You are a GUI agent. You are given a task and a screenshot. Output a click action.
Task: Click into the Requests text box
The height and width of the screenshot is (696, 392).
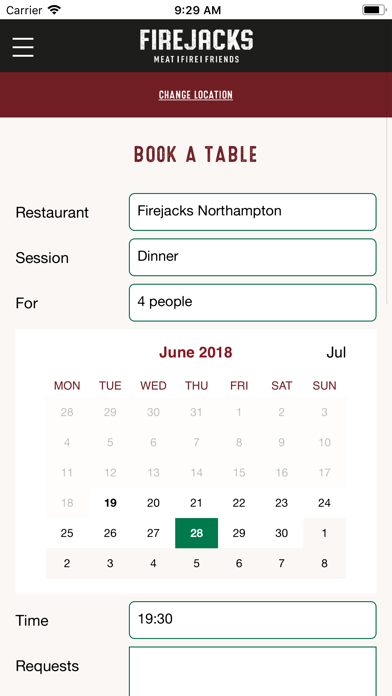(x=253, y=671)
